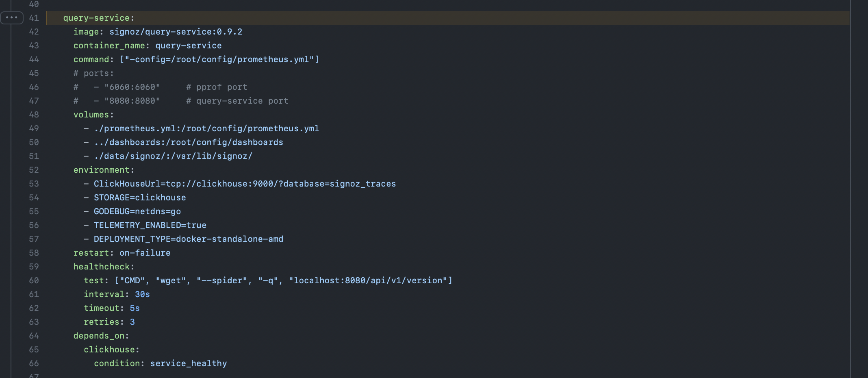
Task: Click image value signoz/query-service:0.9.2
Action: (x=176, y=32)
